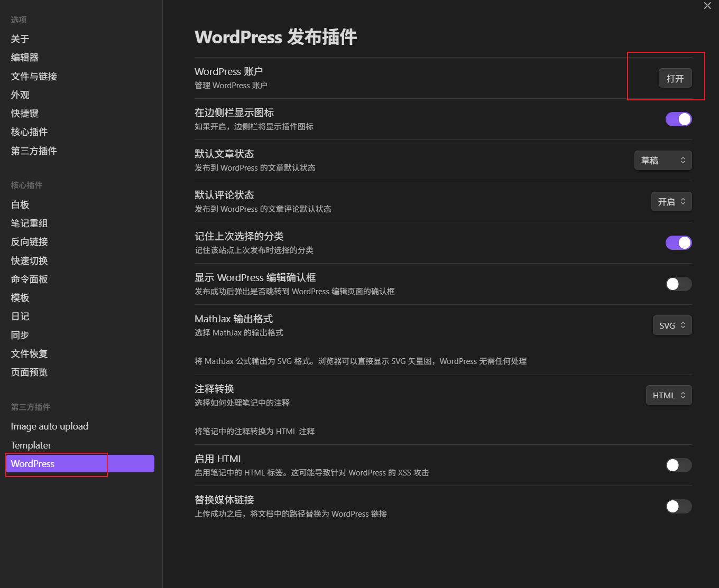Open the 编辑器 settings tab

point(80,58)
